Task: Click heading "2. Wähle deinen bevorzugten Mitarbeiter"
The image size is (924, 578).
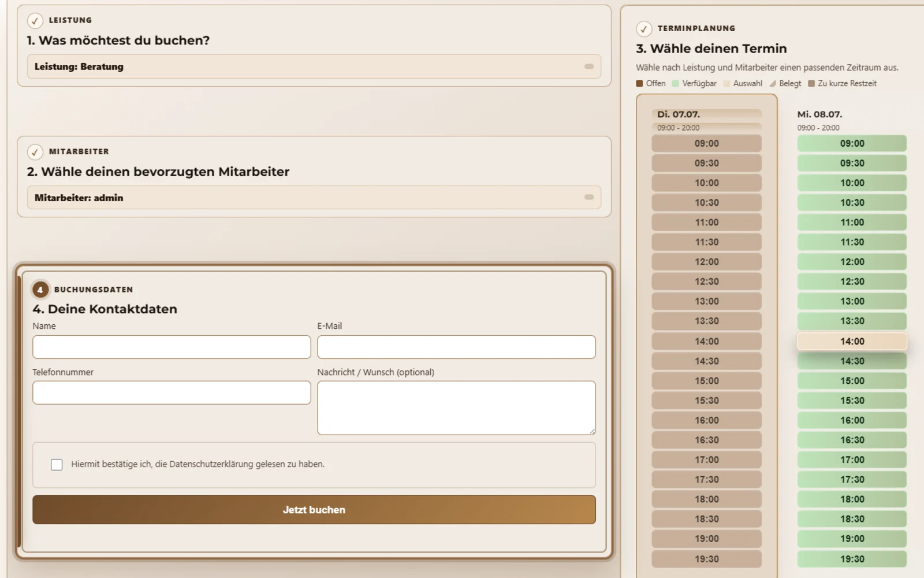Action: coord(158,172)
